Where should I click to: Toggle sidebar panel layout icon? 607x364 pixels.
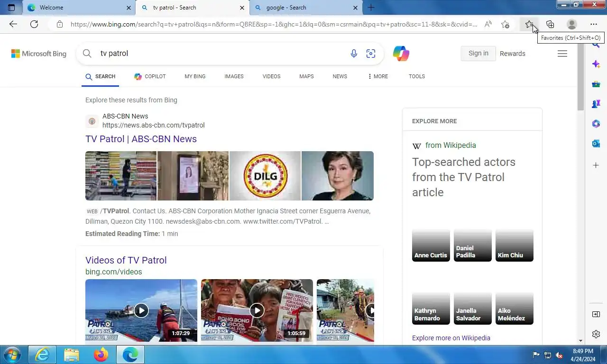596,314
